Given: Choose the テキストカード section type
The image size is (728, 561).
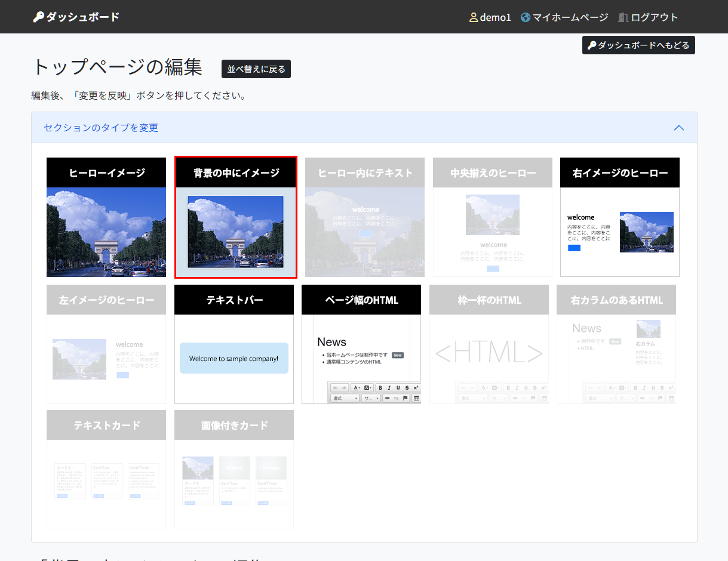Looking at the screenshot, I should coord(106,470).
